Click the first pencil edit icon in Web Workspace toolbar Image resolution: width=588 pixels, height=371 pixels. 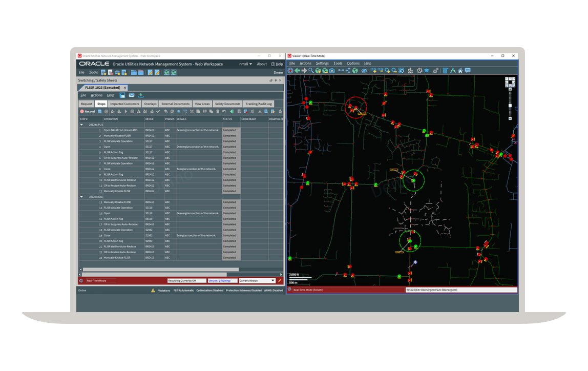pyautogui.click(x=150, y=72)
